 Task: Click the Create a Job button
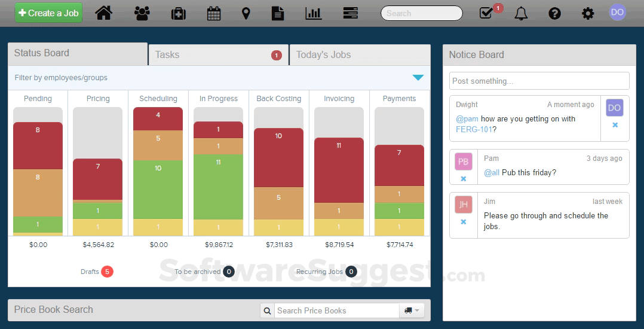click(x=48, y=13)
